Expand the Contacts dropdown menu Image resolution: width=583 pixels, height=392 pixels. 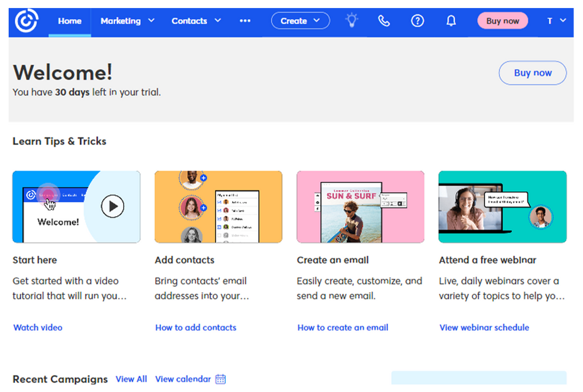coord(196,21)
